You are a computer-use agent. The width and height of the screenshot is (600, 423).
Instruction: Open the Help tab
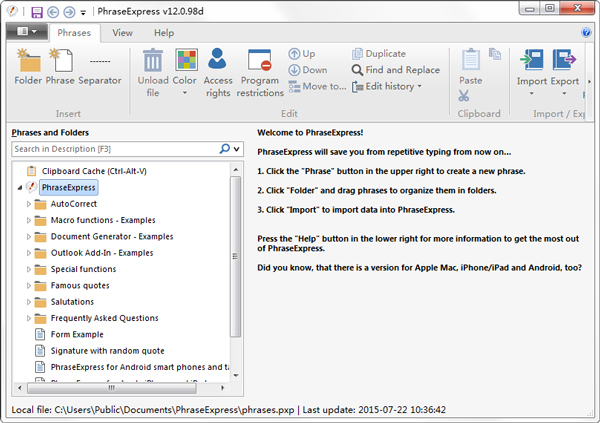point(164,33)
